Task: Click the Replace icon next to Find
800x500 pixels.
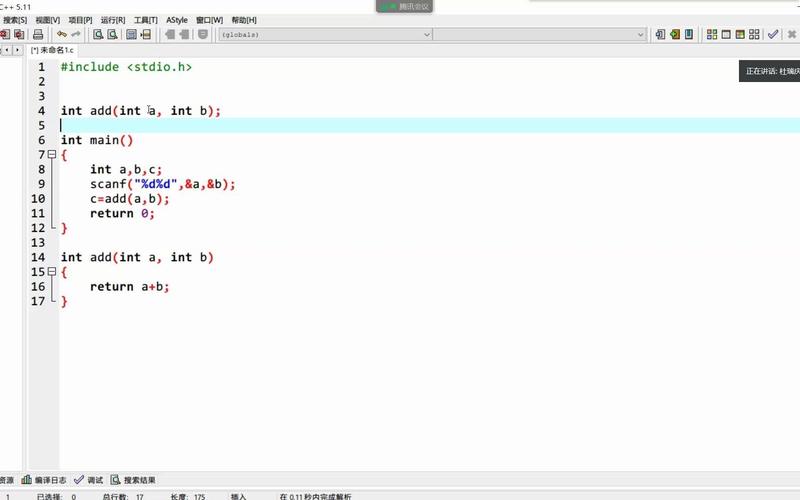Action: pos(112,34)
